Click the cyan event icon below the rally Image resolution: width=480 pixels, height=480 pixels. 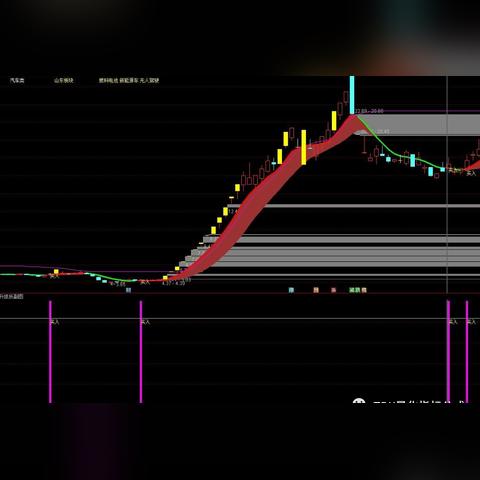pos(291,290)
